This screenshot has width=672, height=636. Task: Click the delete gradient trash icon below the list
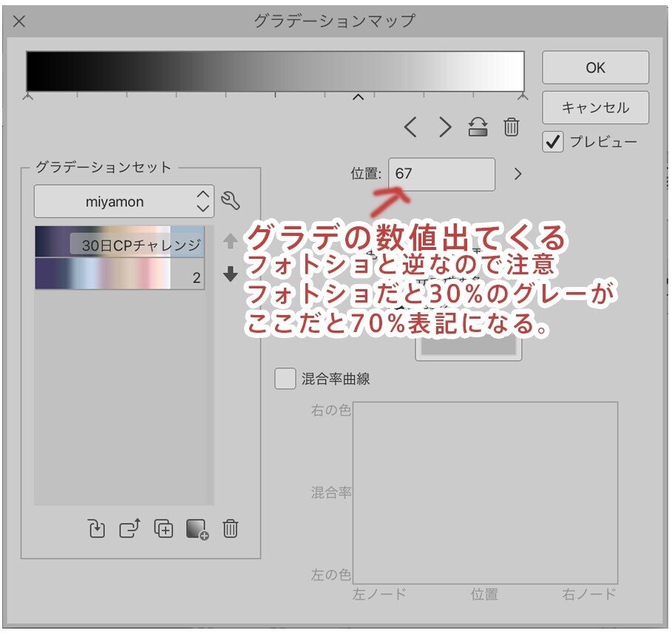231,530
